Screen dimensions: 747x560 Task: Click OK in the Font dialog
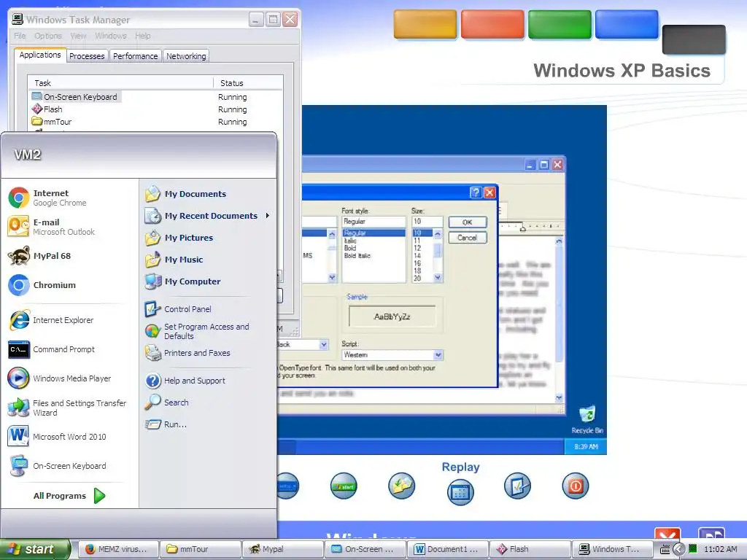[468, 222]
